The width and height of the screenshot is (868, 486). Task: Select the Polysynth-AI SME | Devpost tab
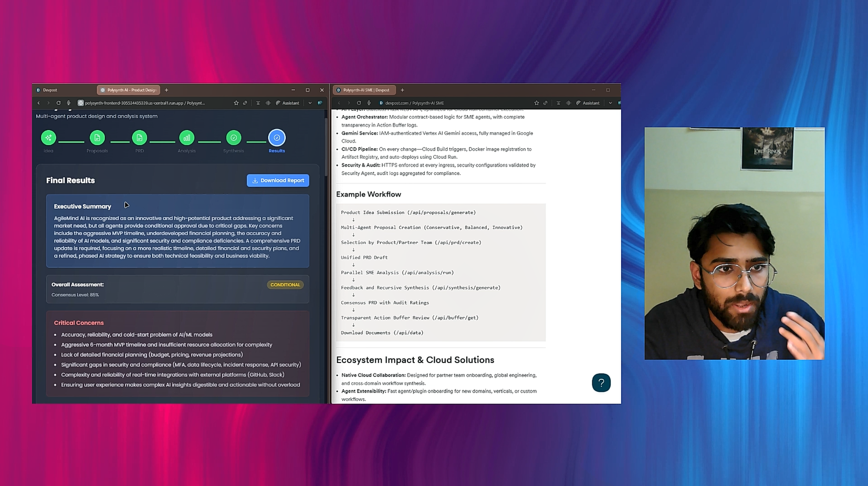pyautogui.click(x=364, y=90)
